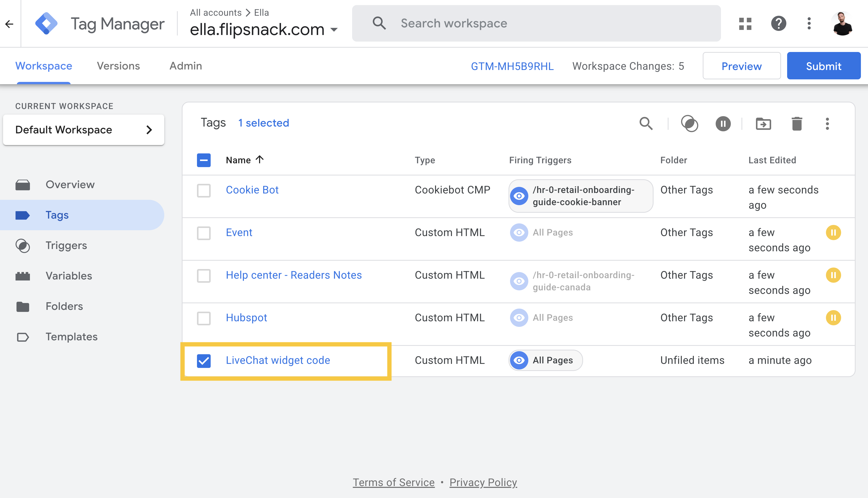Click paused indicator on Hubspot row

pyautogui.click(x=834, y=318)
